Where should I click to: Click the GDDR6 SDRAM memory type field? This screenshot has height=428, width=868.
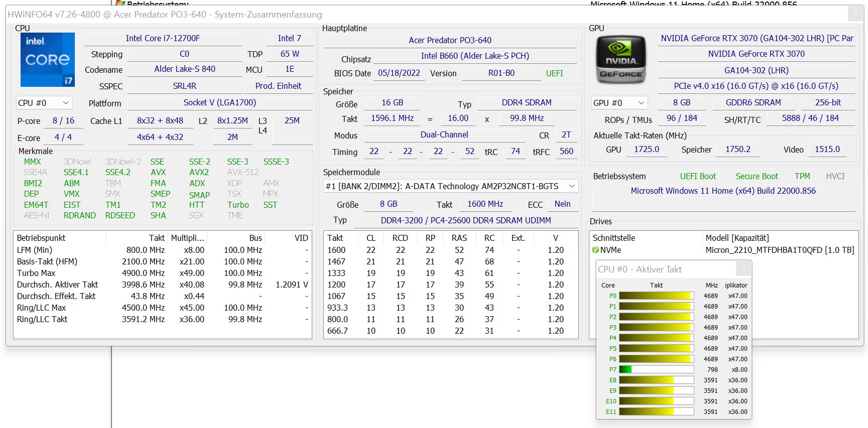pos(753,103)
